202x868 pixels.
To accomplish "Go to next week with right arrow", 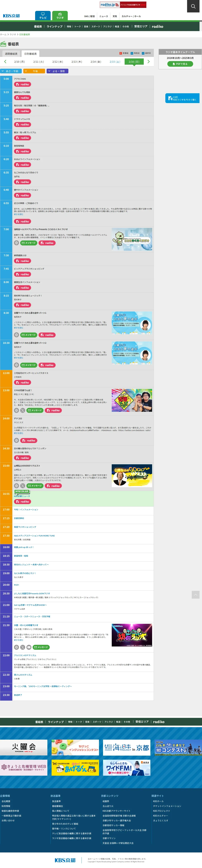I will click(149, 62).
